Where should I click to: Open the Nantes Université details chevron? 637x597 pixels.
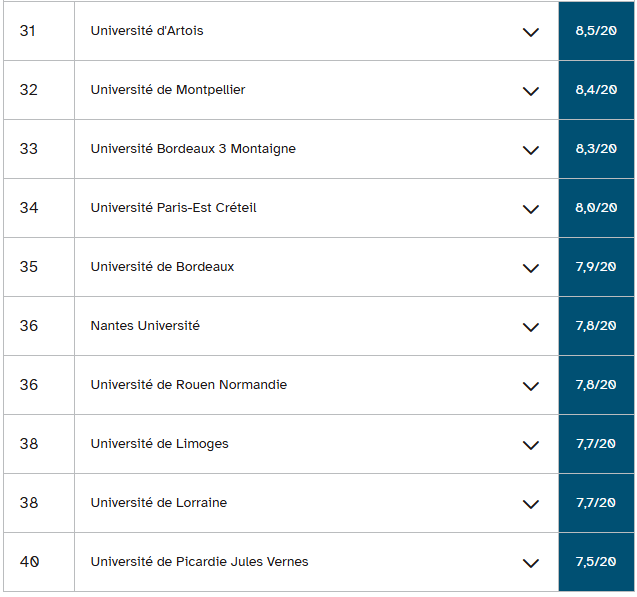(x=531, y=327)
